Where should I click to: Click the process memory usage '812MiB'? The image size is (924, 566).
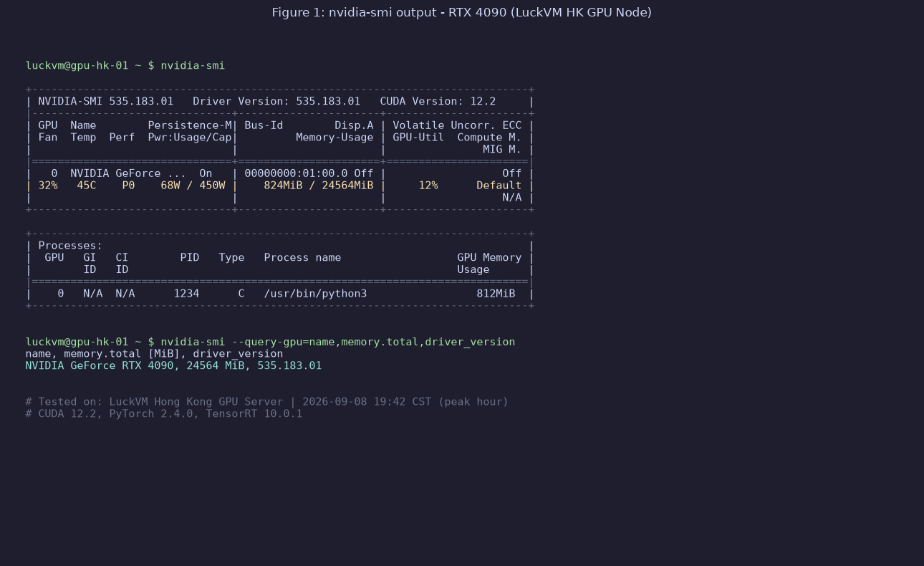click(x=496, y=294)
